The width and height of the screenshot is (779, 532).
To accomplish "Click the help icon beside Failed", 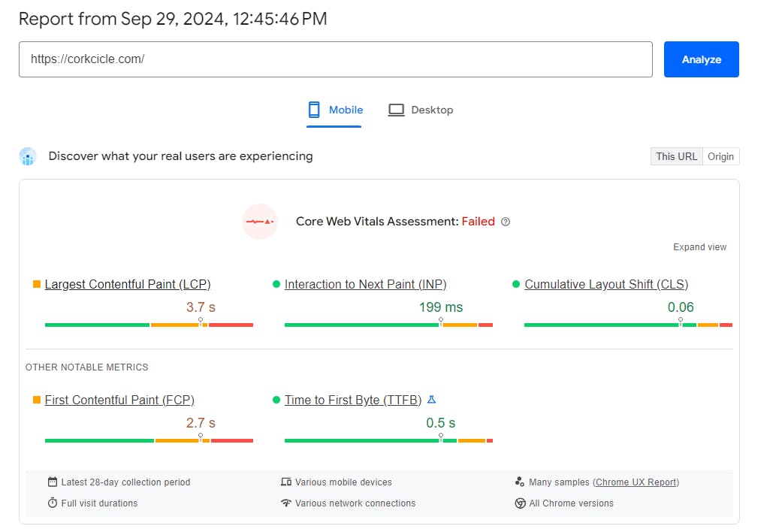I will pos(506,222).
